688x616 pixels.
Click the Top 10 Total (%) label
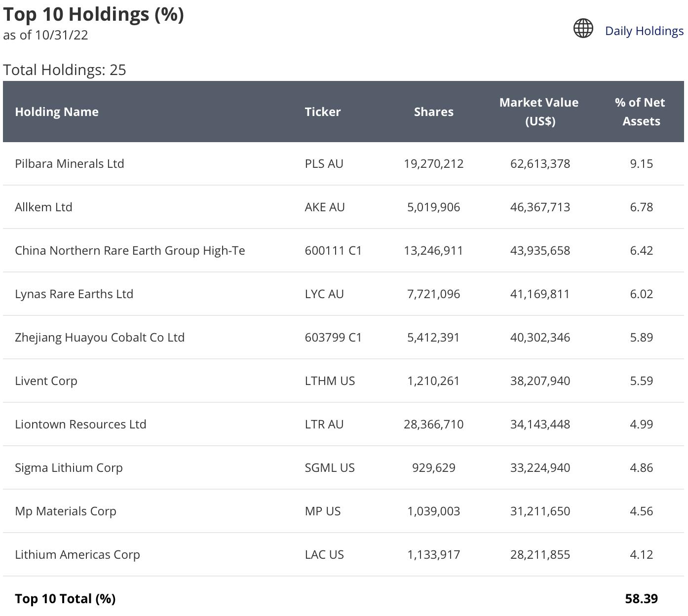click(x=65, y=598)
